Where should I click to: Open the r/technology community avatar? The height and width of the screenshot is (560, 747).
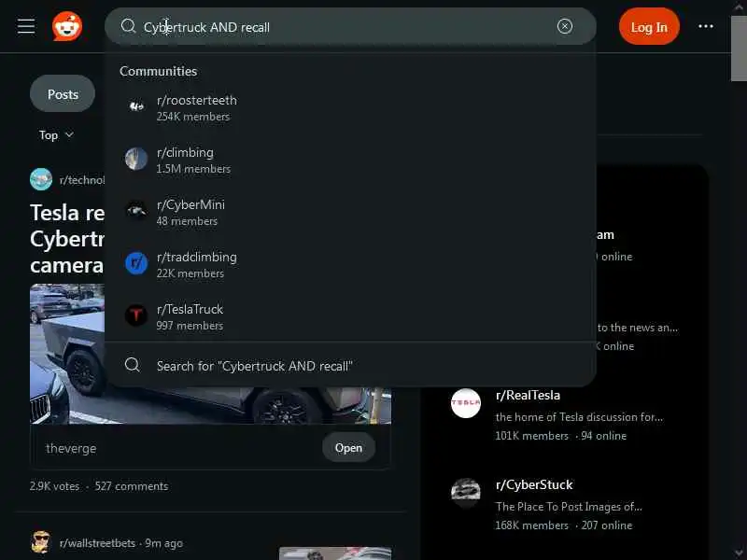point(41,179)
